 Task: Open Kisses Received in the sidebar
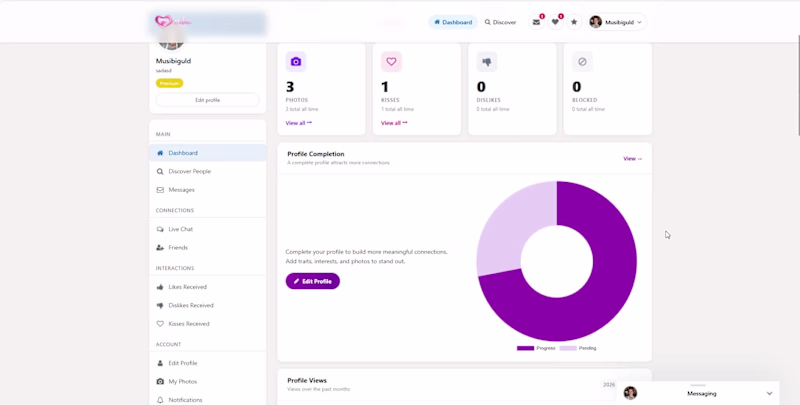(x=208, y=323)
